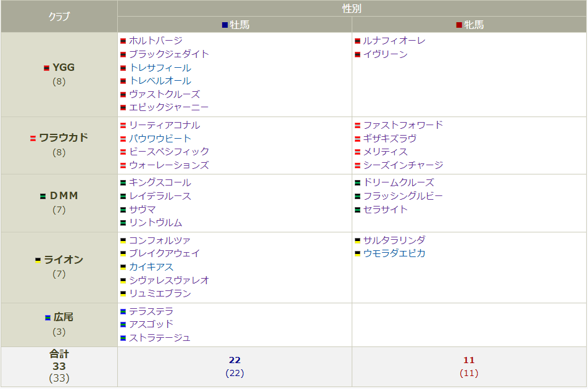Click the DMM club flag icon
The height and width of the screenshot is (389, 588).
[43, 197]
